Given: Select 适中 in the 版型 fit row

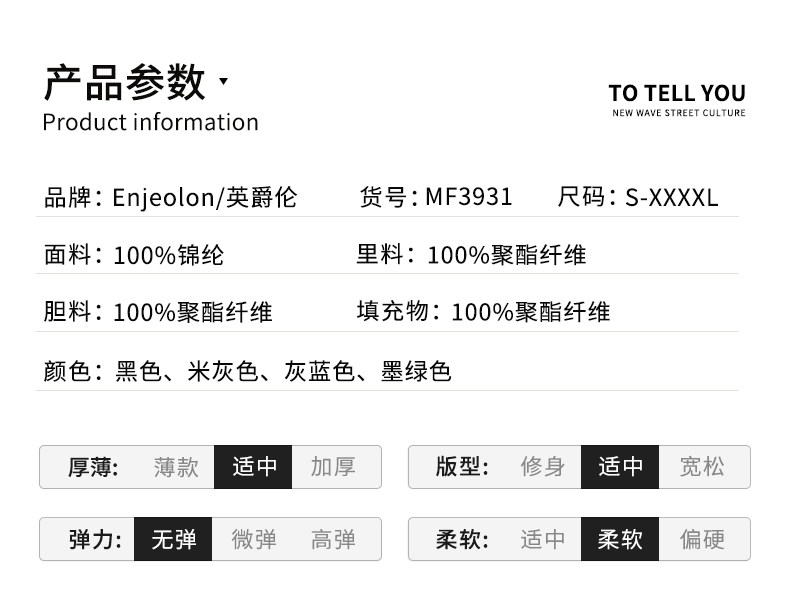Looking at the screenshot, I should tap(620, 467).
